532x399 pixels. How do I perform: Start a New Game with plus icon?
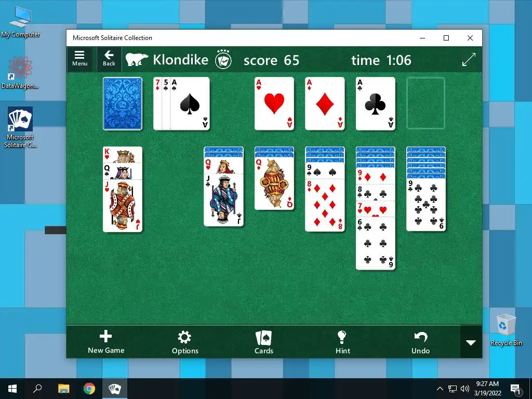pos(106,342)
